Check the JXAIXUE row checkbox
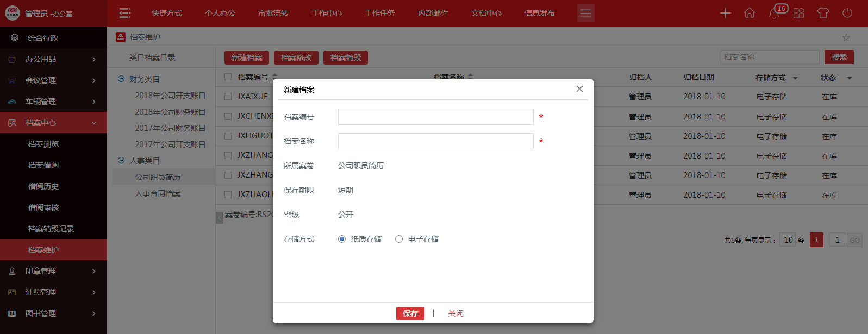 point(228,97)
